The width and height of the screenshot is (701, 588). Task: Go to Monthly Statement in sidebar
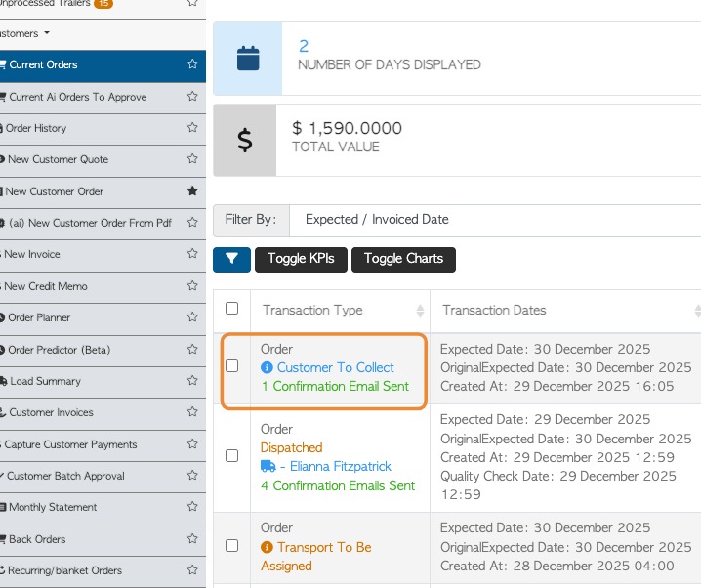coord(53,508)
